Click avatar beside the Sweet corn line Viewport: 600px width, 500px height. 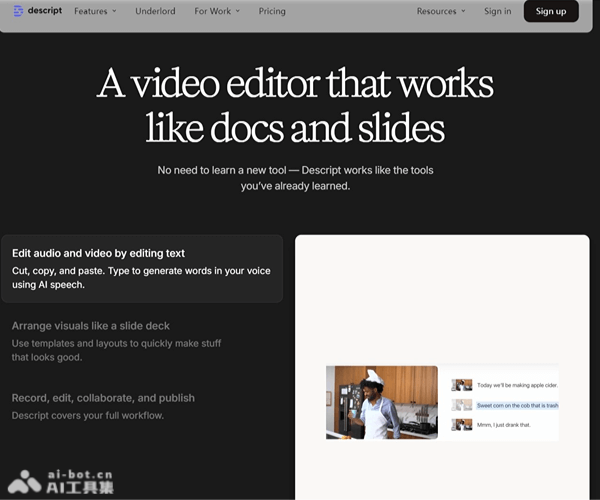point(462,405)
